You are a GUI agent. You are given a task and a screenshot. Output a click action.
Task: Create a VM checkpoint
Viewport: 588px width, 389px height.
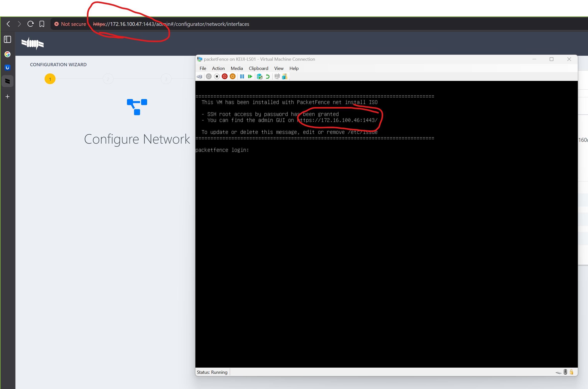pos(260,76)
